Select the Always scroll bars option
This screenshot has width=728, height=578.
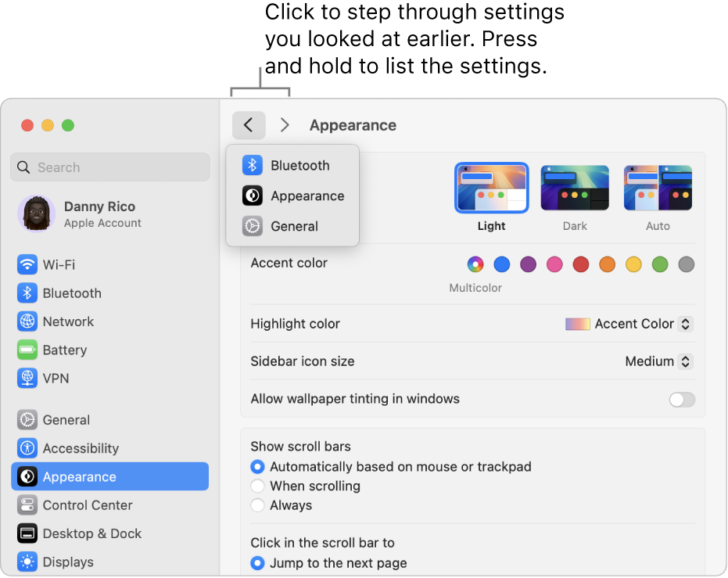[258, 505]
